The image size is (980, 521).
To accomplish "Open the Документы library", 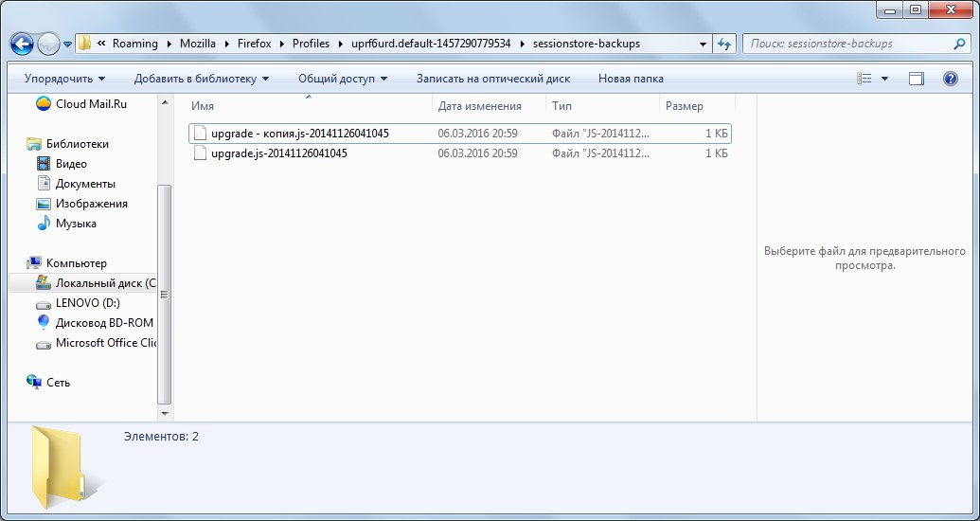I will [x=85, y=184].
